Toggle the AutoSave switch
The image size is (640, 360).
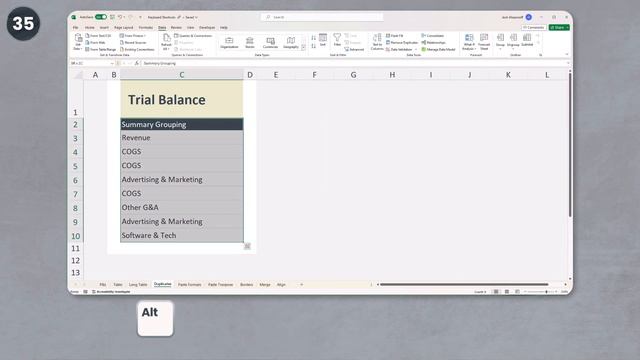[100, 17]
